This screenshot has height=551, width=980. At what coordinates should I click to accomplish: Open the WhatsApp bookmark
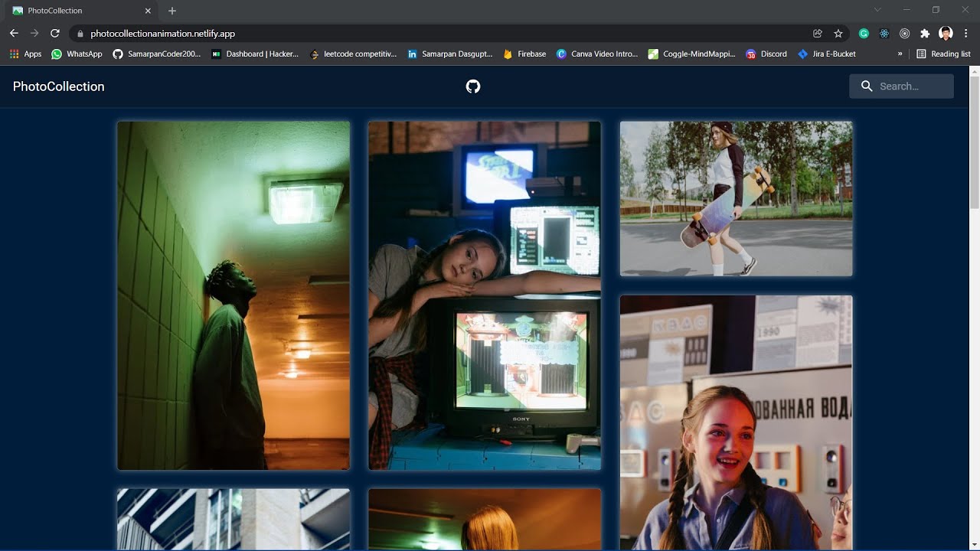click(77, 54)
